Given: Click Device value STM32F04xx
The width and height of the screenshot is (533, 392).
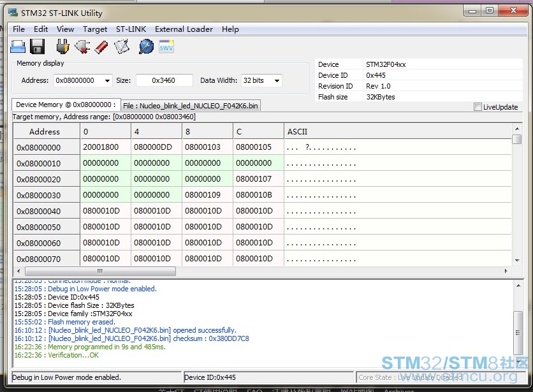Looking at the screenshot, I should [386, 64].
